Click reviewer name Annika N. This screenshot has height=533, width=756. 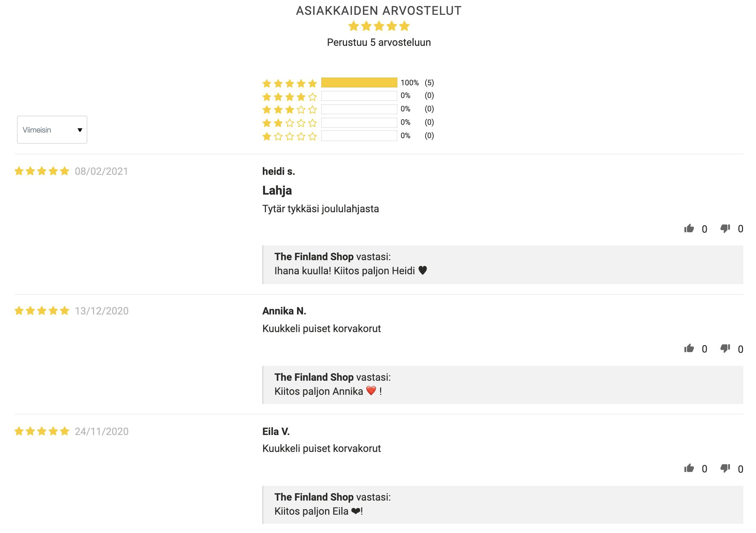[284, 311]
